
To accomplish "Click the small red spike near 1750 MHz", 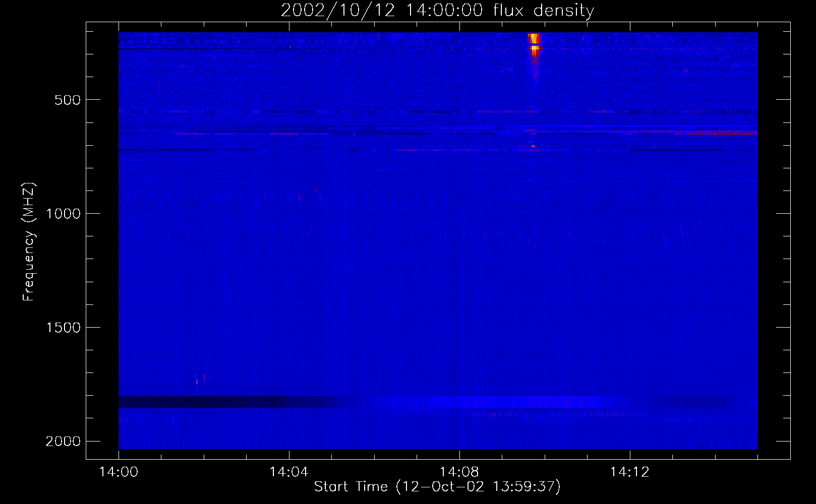I will [197, 382].
